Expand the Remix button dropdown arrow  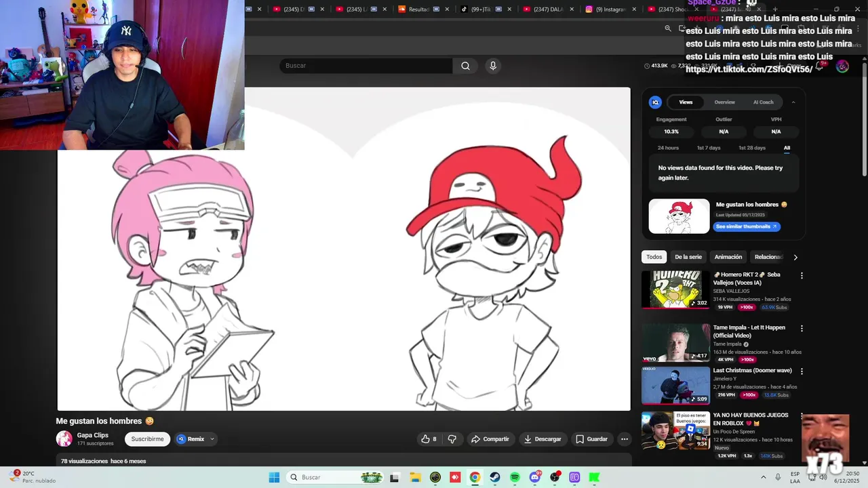click(x=212, y=439)
